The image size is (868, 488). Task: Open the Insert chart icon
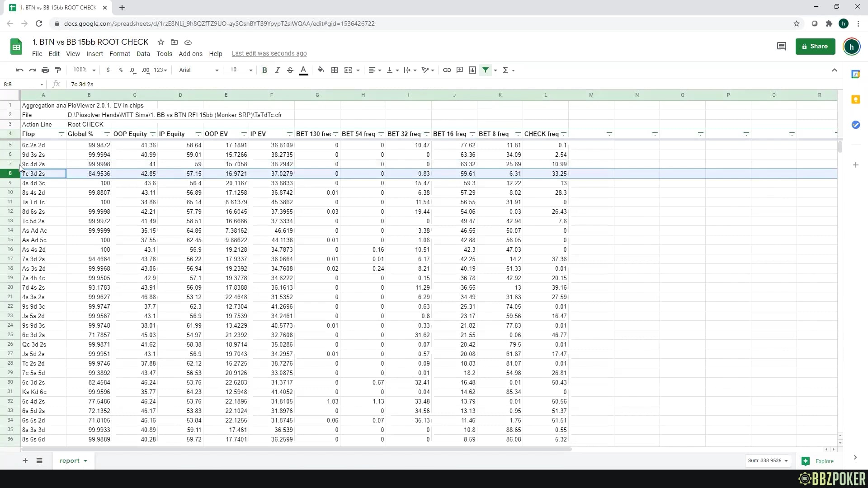[472, 70]
